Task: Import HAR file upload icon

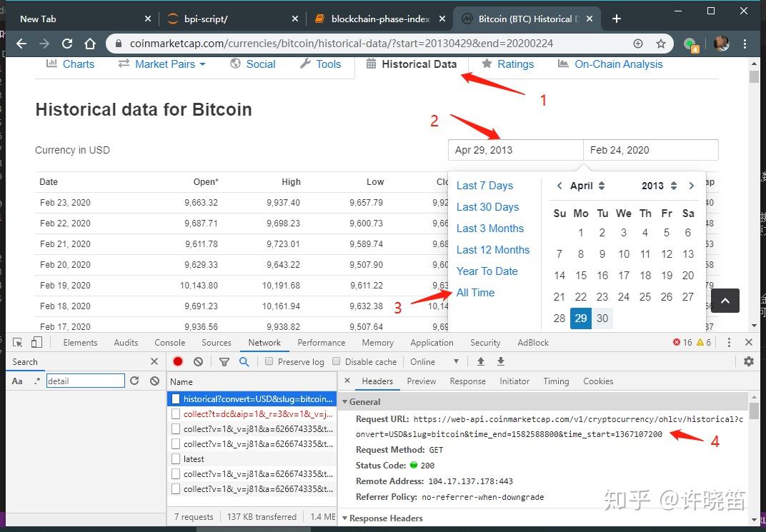Action: [481, 361]
